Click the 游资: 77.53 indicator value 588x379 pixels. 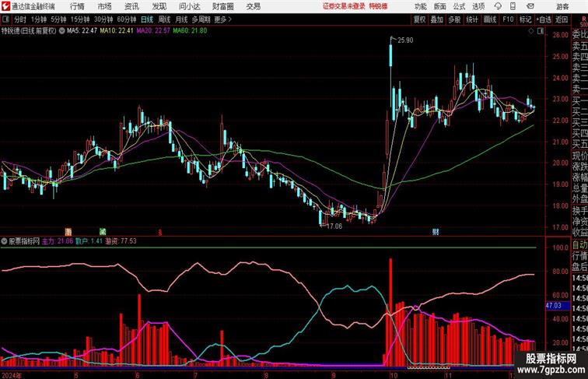click(x=121, y=241)
